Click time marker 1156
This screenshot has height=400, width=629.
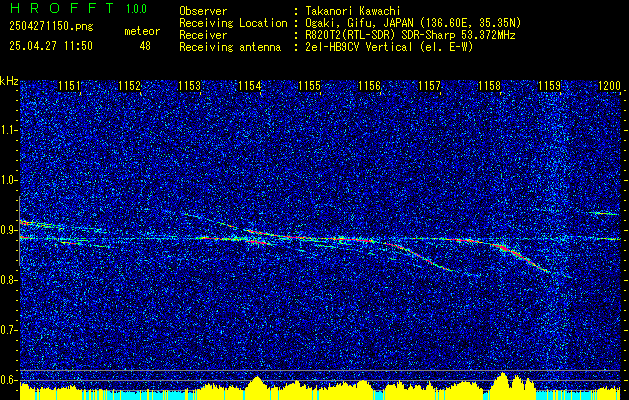(x=369, y=86)
